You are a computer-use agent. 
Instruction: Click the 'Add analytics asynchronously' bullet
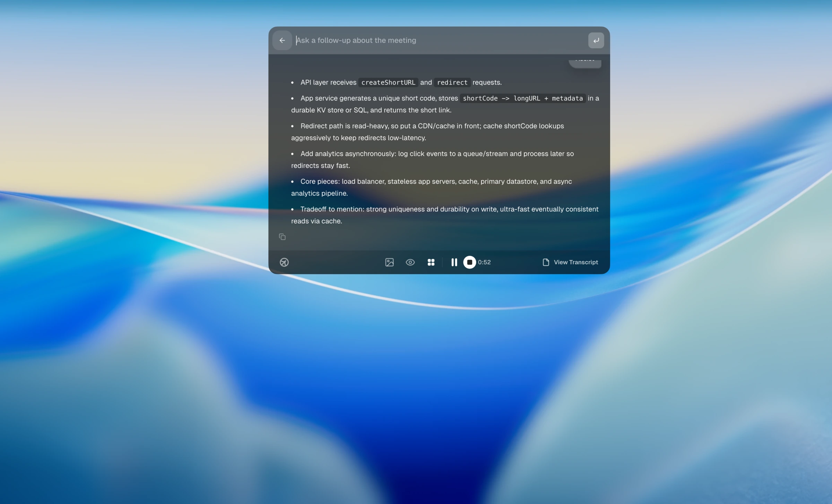tap(433, 159)
